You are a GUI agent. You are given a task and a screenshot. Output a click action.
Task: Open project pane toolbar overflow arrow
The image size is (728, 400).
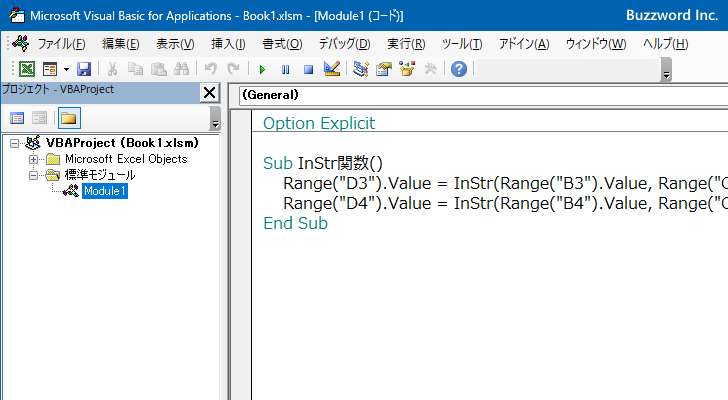coord(215,118)
